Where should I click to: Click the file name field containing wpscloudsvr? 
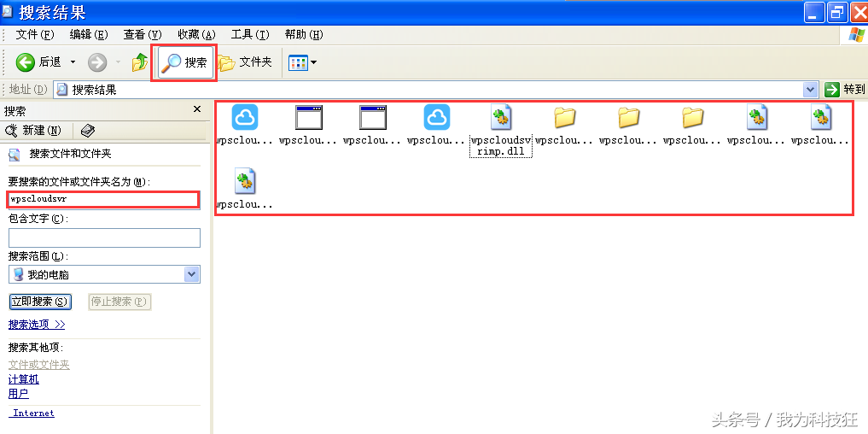coord(104,199)
